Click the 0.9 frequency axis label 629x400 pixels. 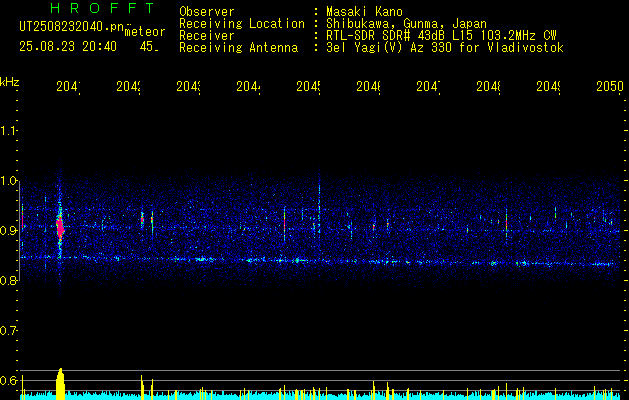point(9,231)
